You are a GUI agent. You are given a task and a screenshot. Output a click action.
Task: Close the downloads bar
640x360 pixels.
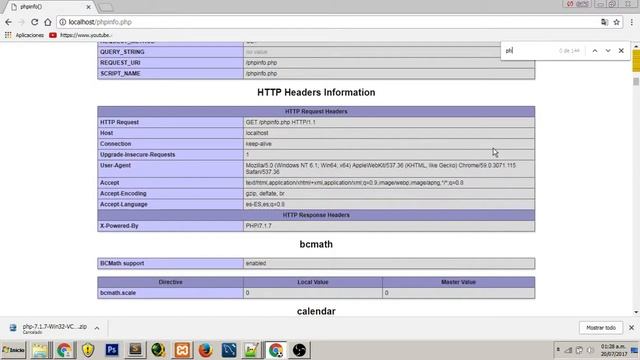631,328
